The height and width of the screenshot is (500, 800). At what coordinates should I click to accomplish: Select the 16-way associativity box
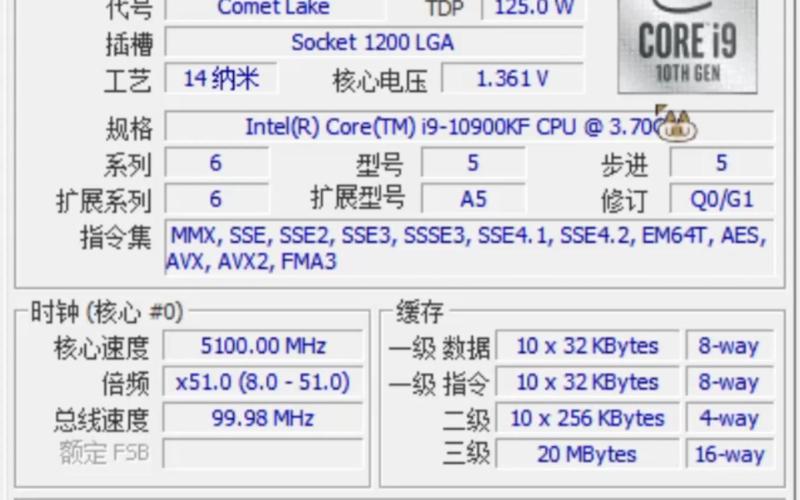click(728, 454)
